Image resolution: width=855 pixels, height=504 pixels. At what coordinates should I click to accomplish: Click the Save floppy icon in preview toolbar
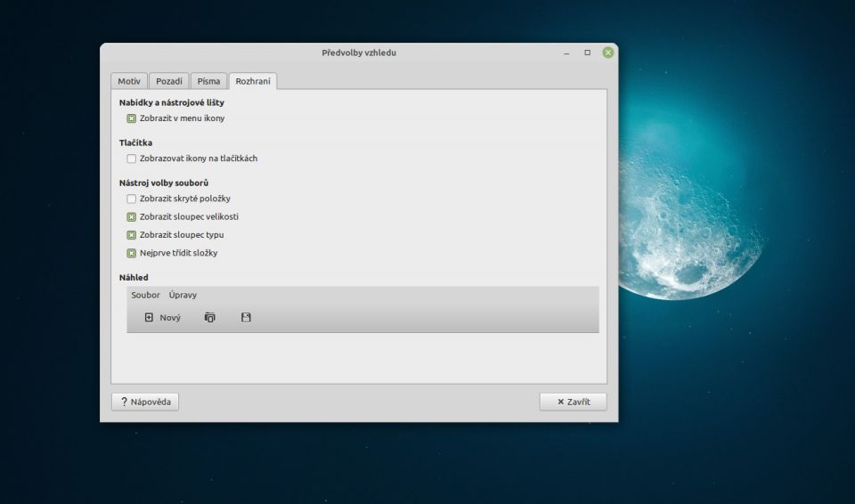[246, 318]
